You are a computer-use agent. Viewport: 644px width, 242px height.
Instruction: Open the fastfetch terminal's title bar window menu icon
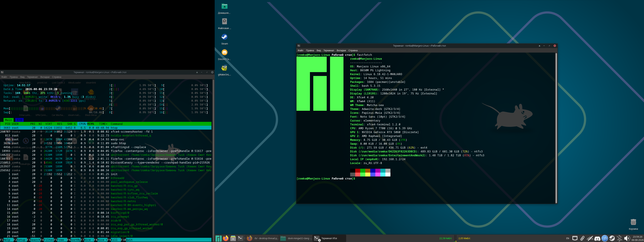pos(299,46)
